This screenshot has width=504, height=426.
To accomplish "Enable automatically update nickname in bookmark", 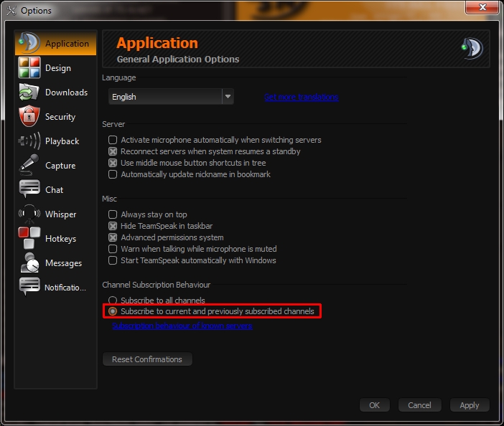I will pyautogui.click(x=113, y=174).
